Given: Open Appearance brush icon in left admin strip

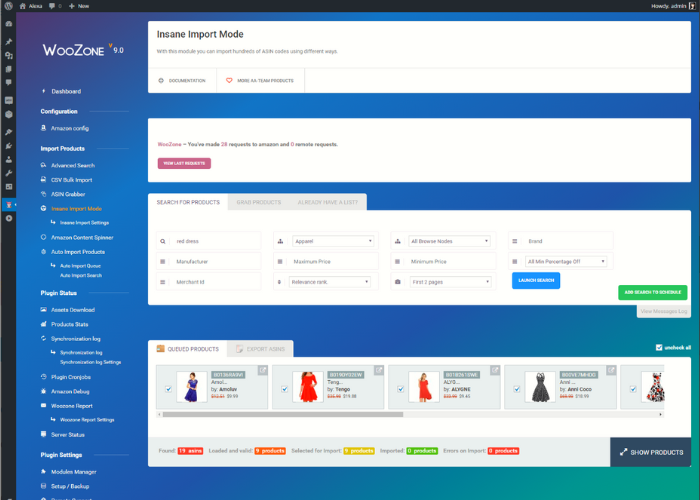Looking at the screenshot, I should [8, 132].
